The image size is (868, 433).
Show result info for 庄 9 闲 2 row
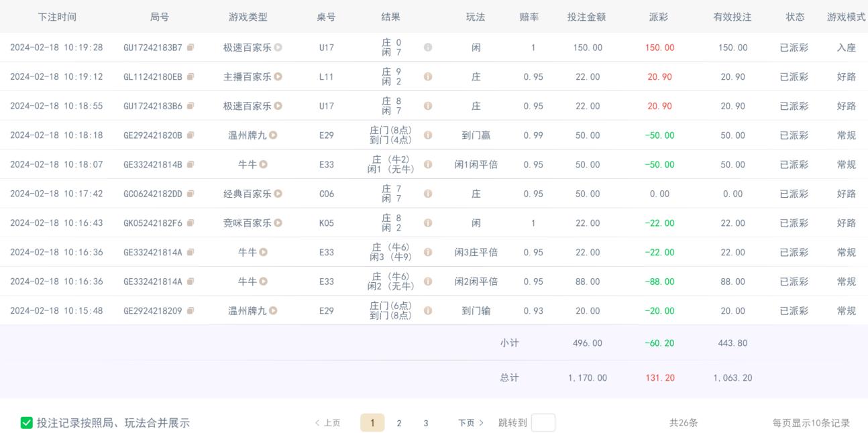coord(428,77)
